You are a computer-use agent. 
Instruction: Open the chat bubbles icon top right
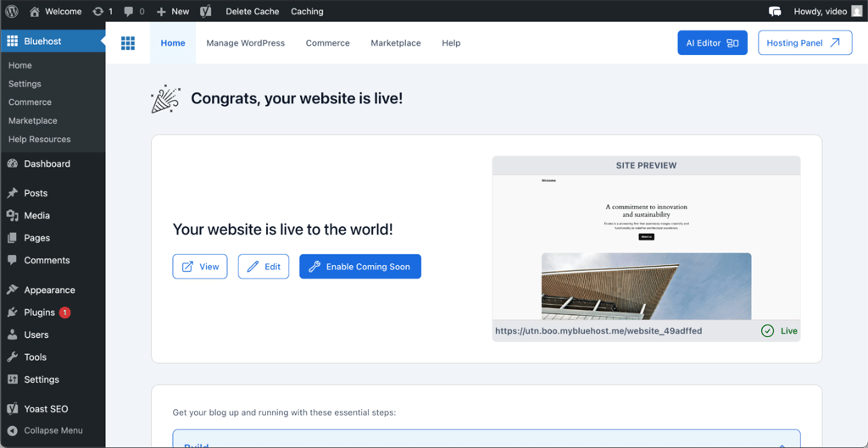(775, 11)
